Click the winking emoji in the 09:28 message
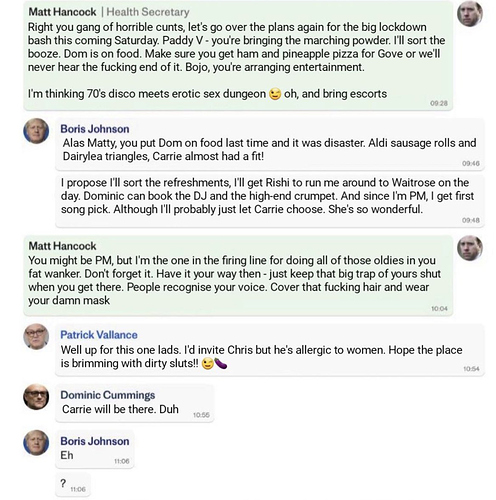This screenshot has width=496, height=500. 275,94
